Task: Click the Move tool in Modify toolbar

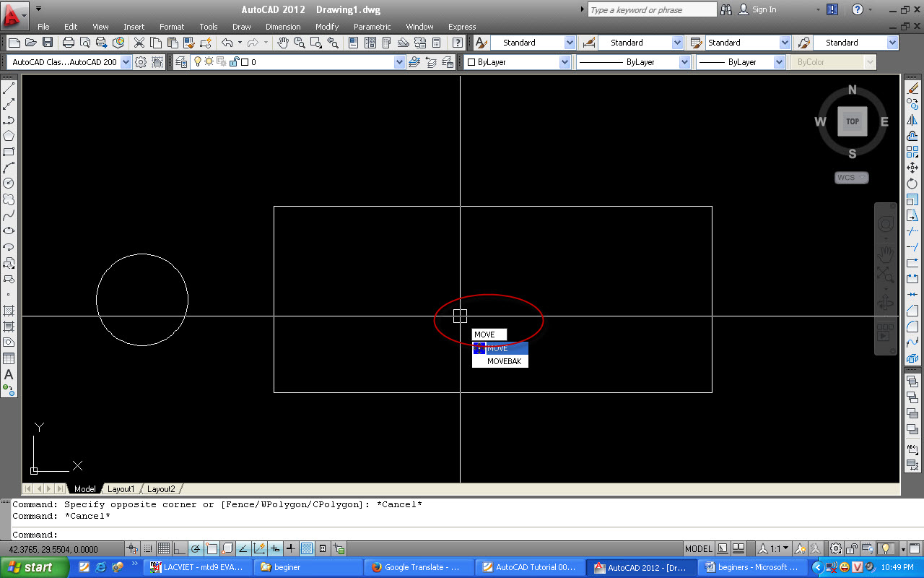Action: point(912,168)
